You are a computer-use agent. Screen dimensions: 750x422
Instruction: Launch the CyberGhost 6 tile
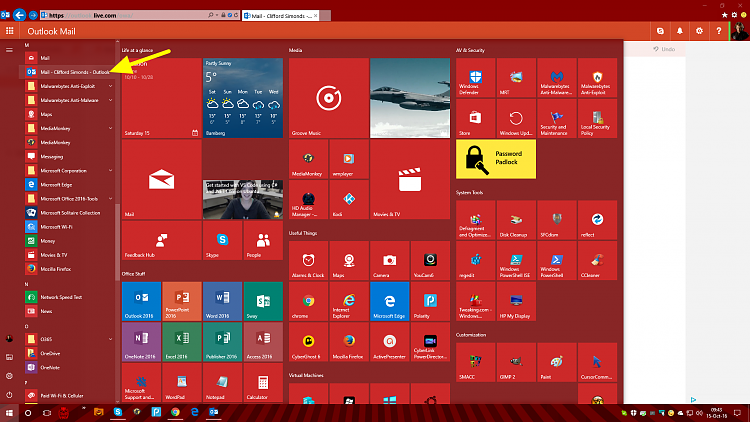click(x=308, y=342)
